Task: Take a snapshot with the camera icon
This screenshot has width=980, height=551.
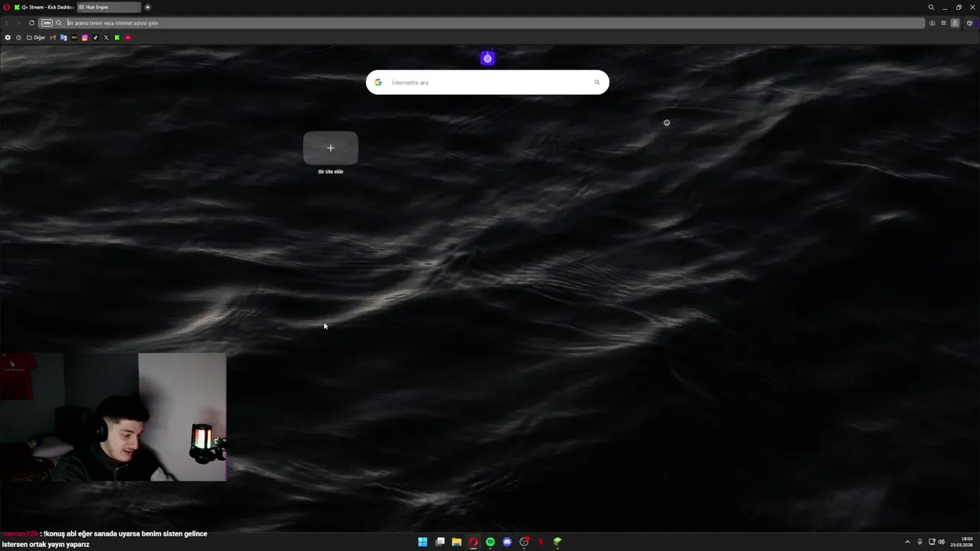Action: click(932, 23)
